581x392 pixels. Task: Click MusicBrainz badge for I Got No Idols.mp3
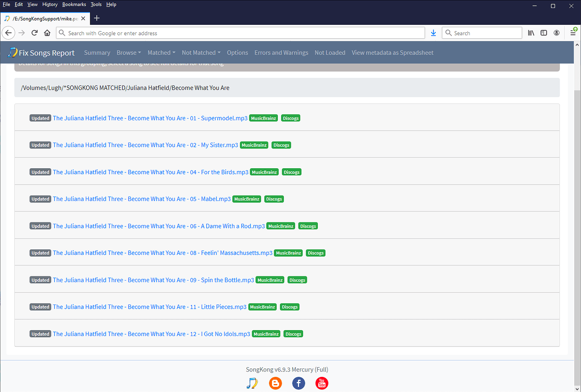pos(266,334)
